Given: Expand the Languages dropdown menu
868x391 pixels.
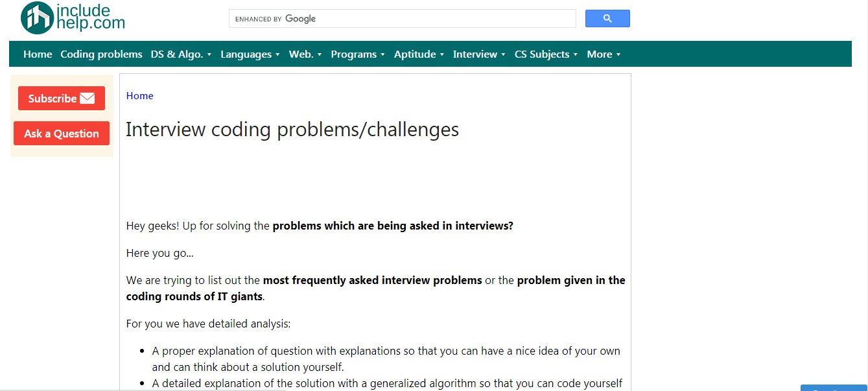Looking at the screenshot, I should tap(250, 54).
